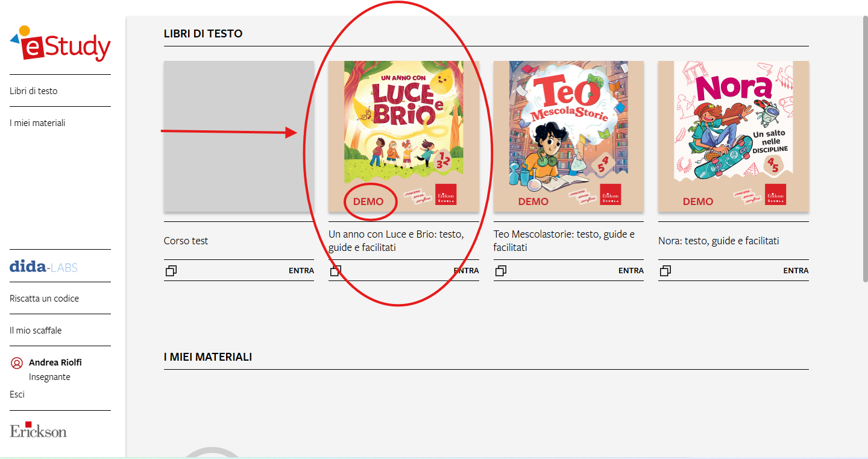Open the dida-LABS logo link
Image resolution: width=868 pixels, height=459 pixels.
point(43,267)
